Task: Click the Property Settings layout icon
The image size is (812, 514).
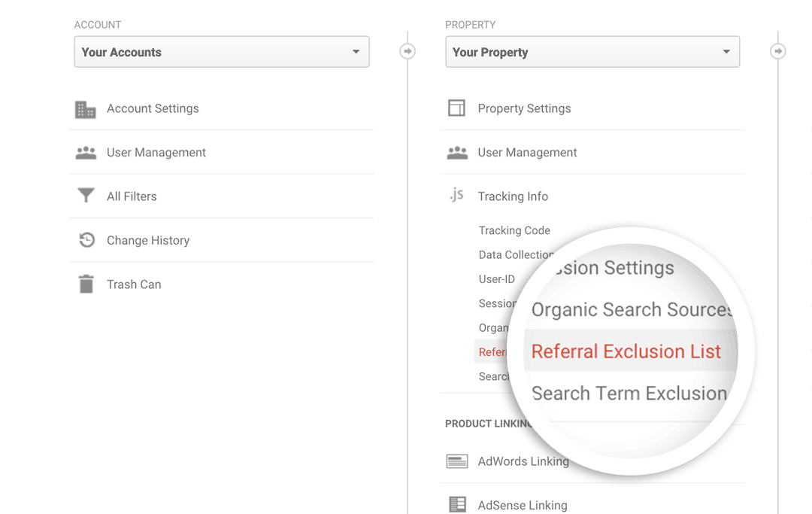Action: click(x=456, y=108)
